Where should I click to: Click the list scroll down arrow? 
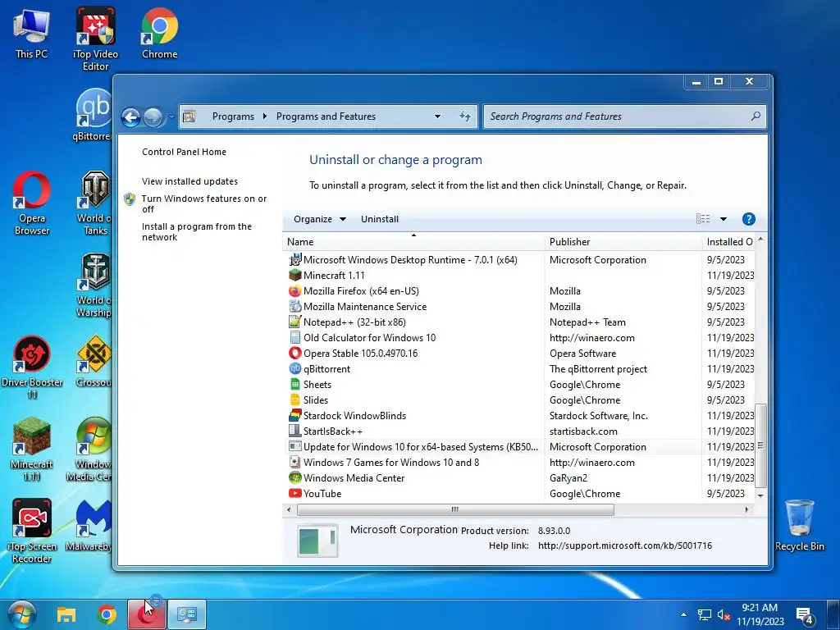pyautogui.click(x=760, y=496)
